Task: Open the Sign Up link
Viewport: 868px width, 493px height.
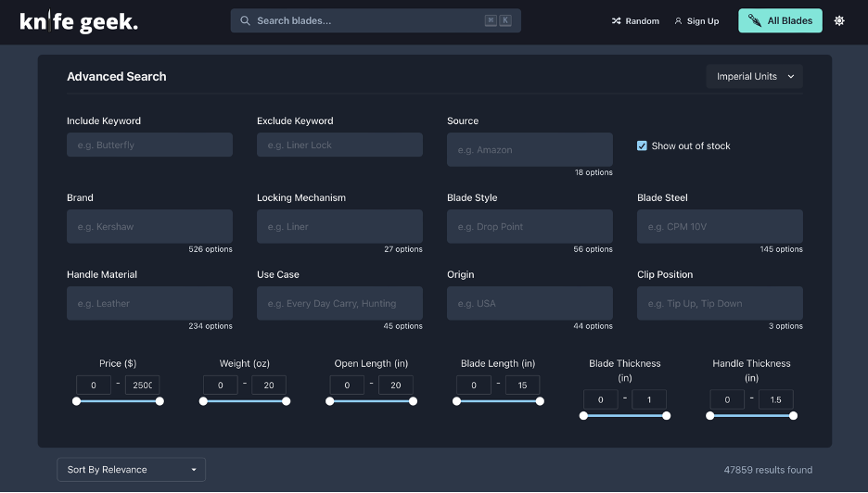Action: click(x=696, y=21)
